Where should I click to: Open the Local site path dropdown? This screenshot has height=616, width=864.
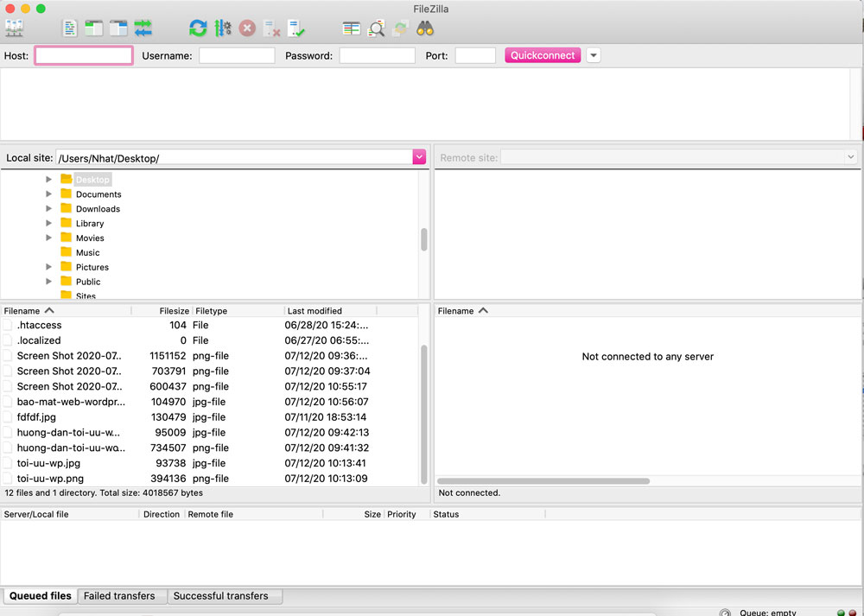419,157
